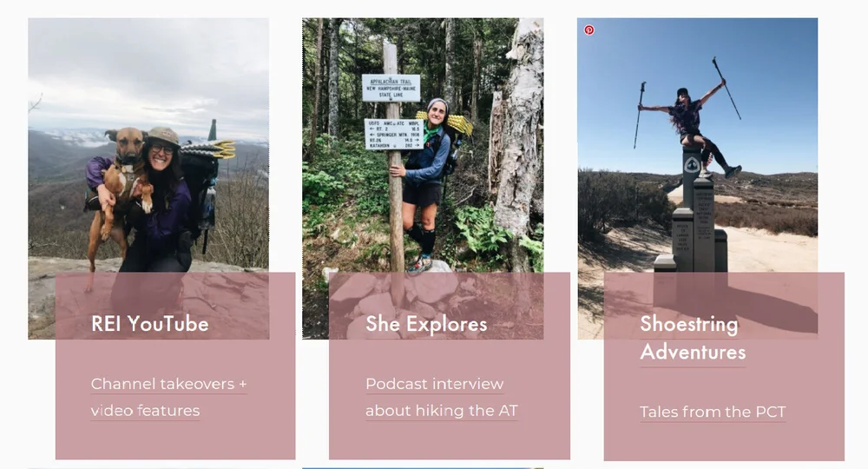Click the PCT emblem on the monument
868x469 pixels.
pos(692,164)
